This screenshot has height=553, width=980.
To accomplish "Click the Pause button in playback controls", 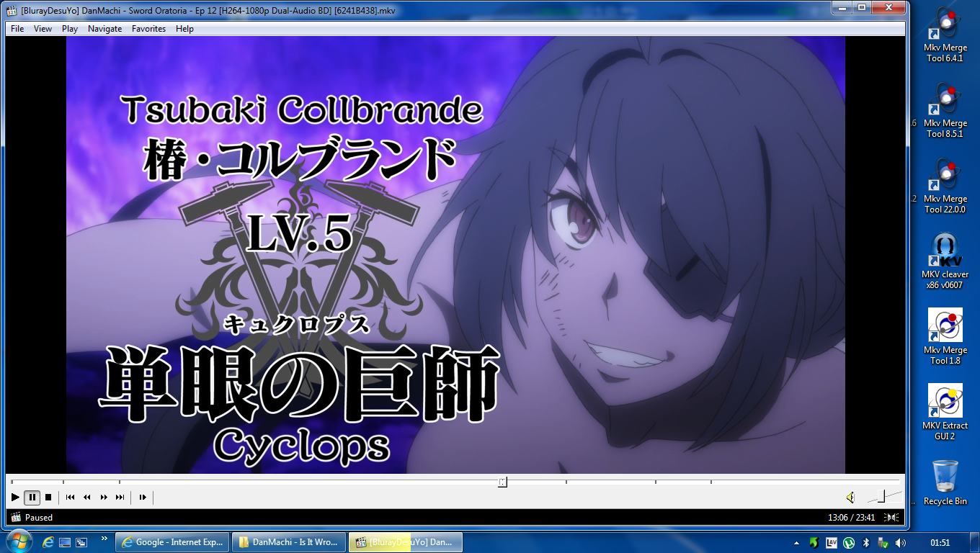I will click(32, 497).
